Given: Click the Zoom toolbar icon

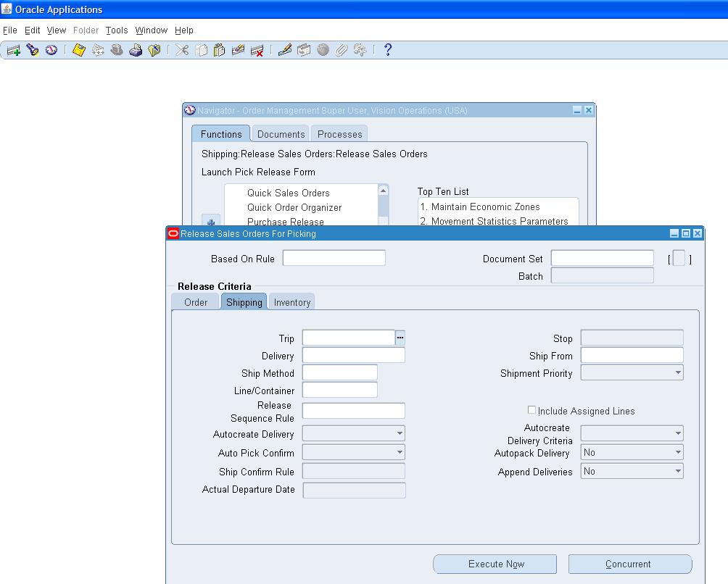Looking at the screenshot, I should (x=304, y=50).
